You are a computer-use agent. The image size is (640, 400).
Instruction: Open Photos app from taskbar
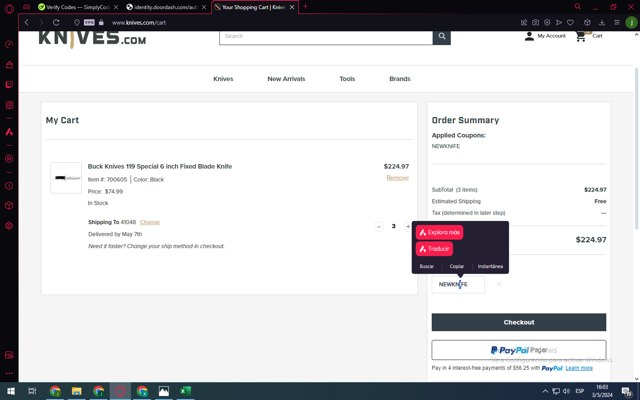[164, 391]
